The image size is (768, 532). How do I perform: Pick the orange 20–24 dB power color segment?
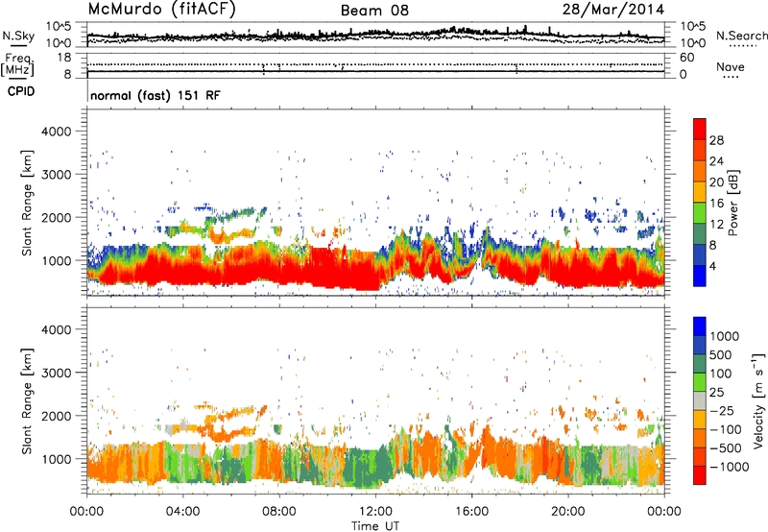click(x=700, y=171)
